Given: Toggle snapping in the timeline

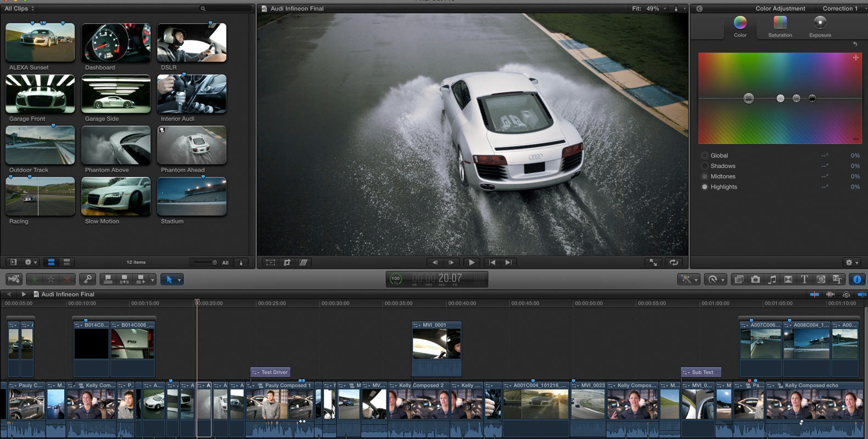Looking at the screenshot, I should coord(861,295).
